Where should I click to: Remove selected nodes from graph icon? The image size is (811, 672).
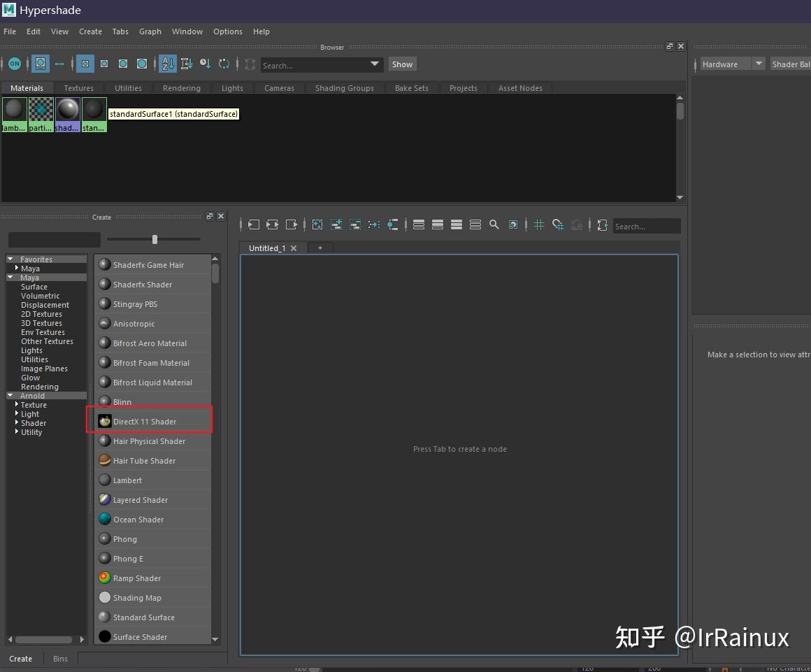(x=355, y=224)
